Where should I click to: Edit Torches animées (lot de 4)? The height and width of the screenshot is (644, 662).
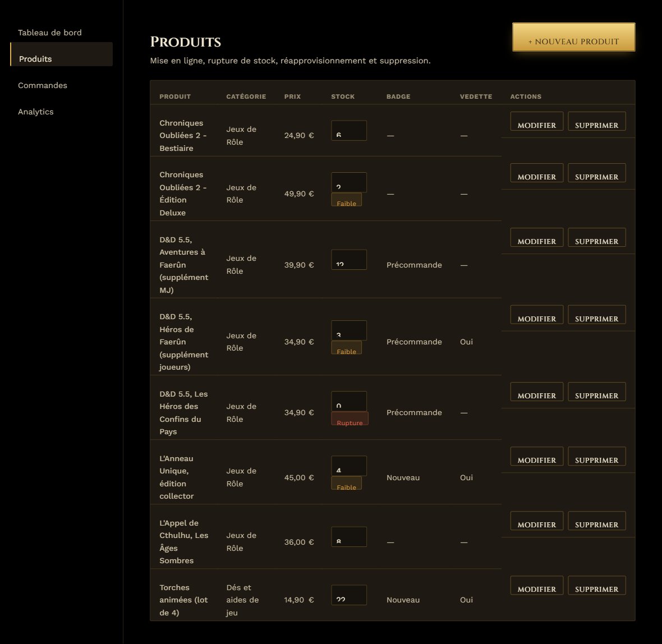(536, 585)
